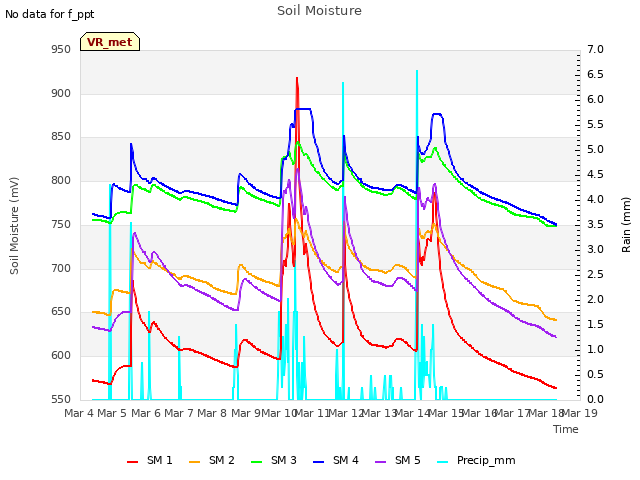Click the Rain (mm) axis label
Viewport: 640px width, 480px height.
[x=626, y=225]
